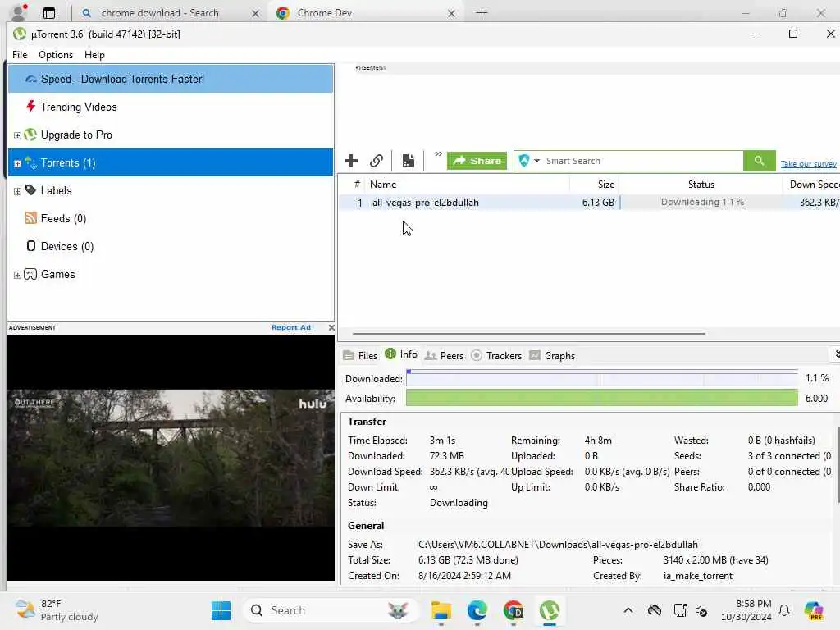Image resolution: width=840 pixels, height=630 pixels.
Task: Select Devices (0) in sidebar
Action: pos(67,246)
